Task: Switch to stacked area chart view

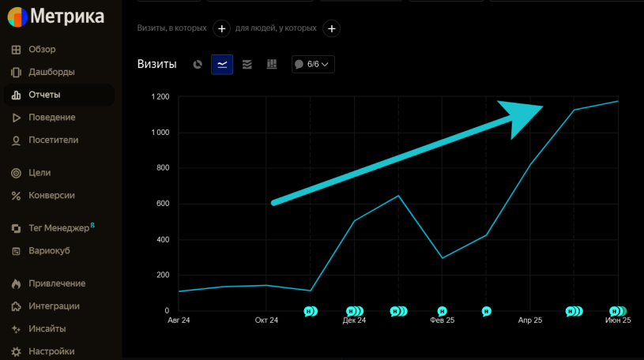Action: click(x=247, y=65)
